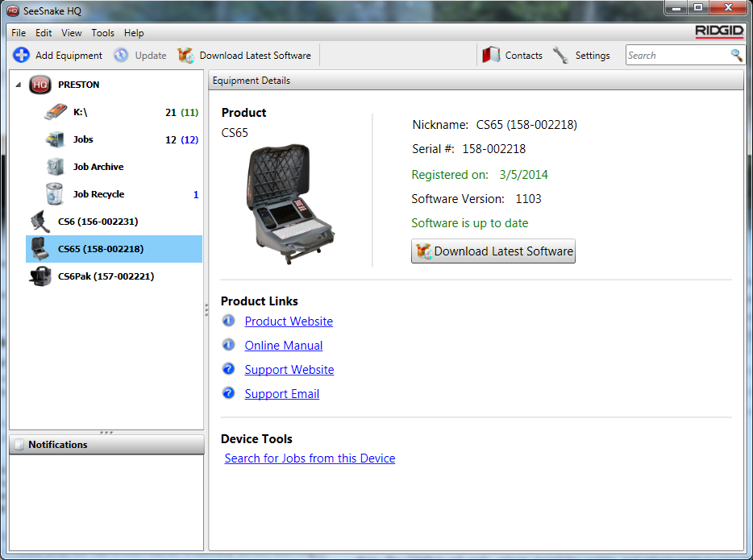Screen dimensions: 753x560
Task: Click the Job Archive safe icon
Action: pyautogui.click(x=55, y=167)
